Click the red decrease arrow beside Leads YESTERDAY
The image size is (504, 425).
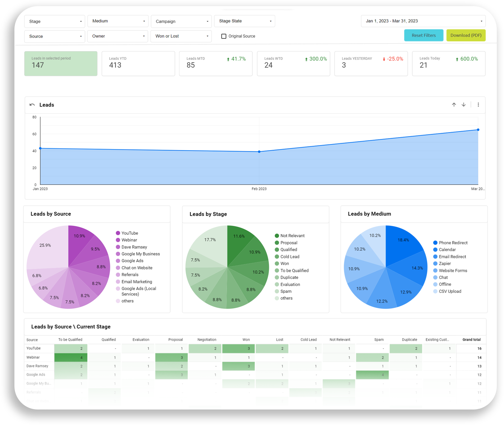(x=383, y=58)
